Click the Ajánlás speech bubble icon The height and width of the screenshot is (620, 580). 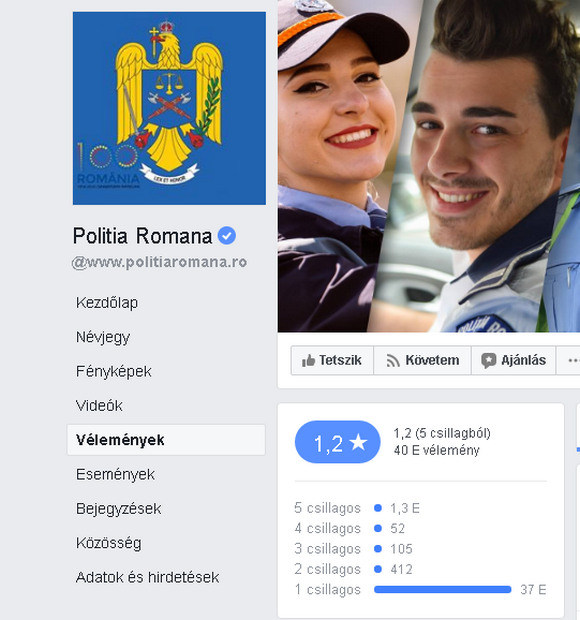coord(488,361)
